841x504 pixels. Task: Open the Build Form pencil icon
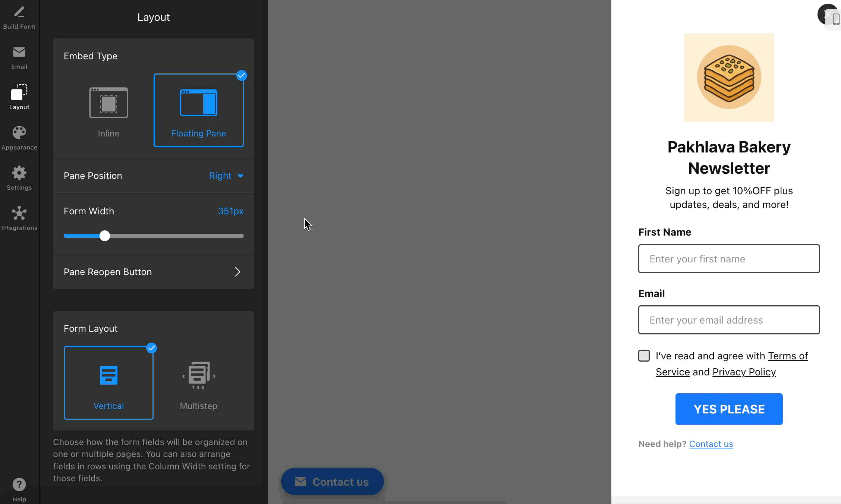19,13
